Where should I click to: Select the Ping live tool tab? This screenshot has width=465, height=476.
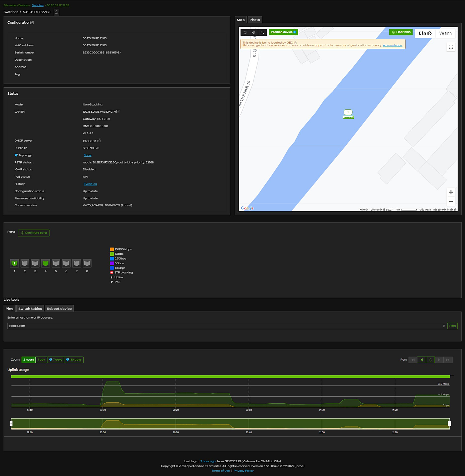pos(9,309)
